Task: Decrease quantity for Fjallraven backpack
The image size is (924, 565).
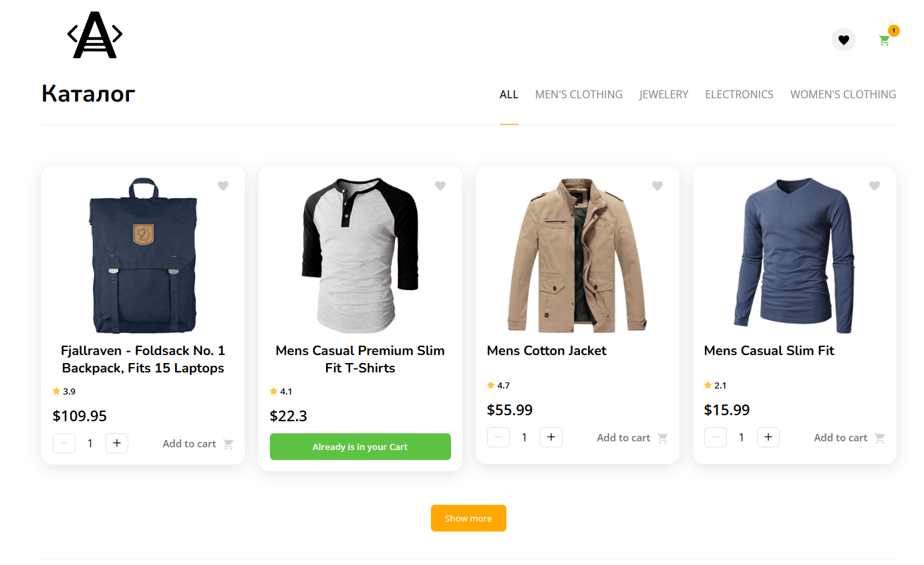Action: (64, 443)
